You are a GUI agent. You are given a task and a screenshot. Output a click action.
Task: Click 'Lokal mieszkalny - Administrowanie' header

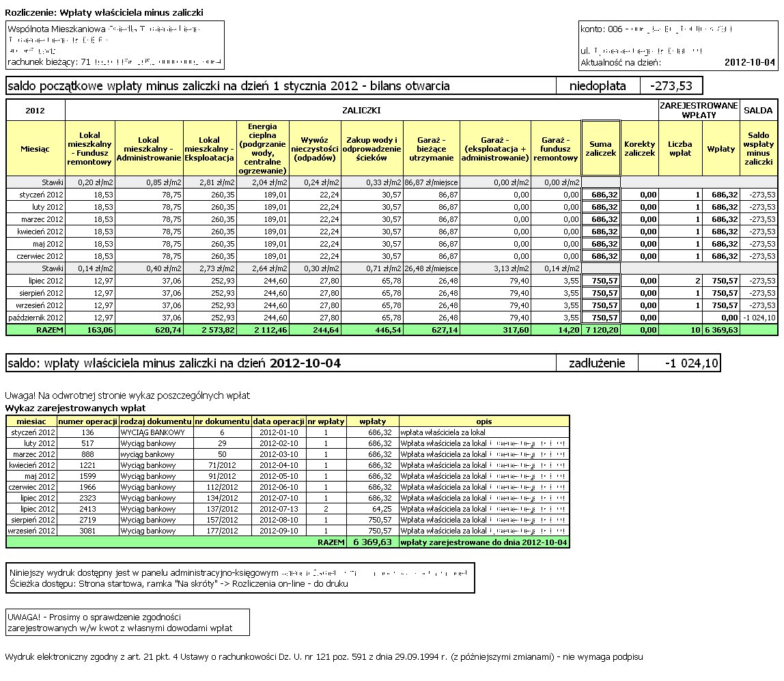tap(148, 148)
